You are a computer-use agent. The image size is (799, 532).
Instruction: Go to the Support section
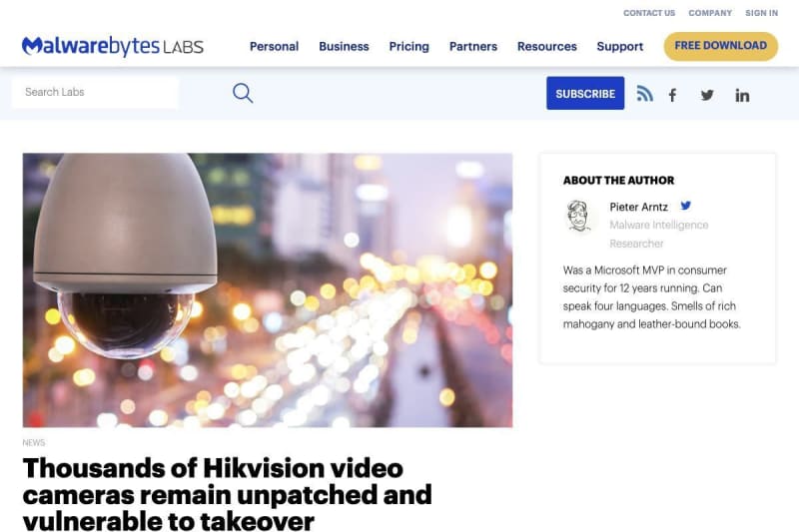pyautogui.click(x=620, y=47)
